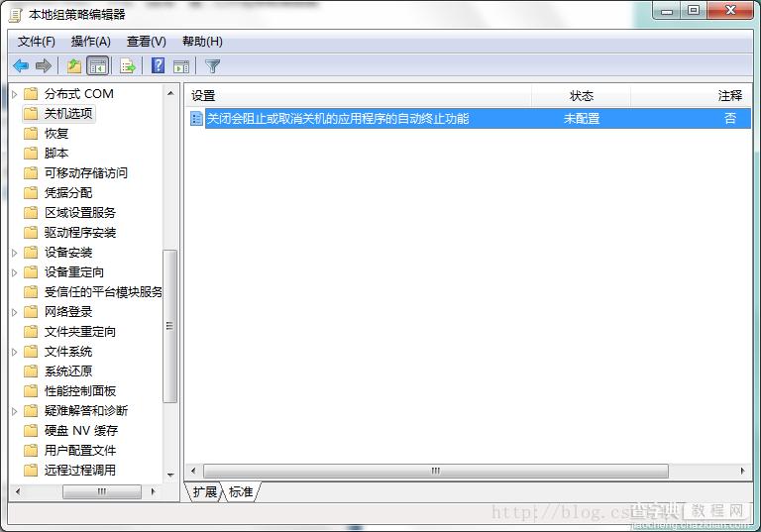Expand the 网络登录 tree node

click(15, 312)
